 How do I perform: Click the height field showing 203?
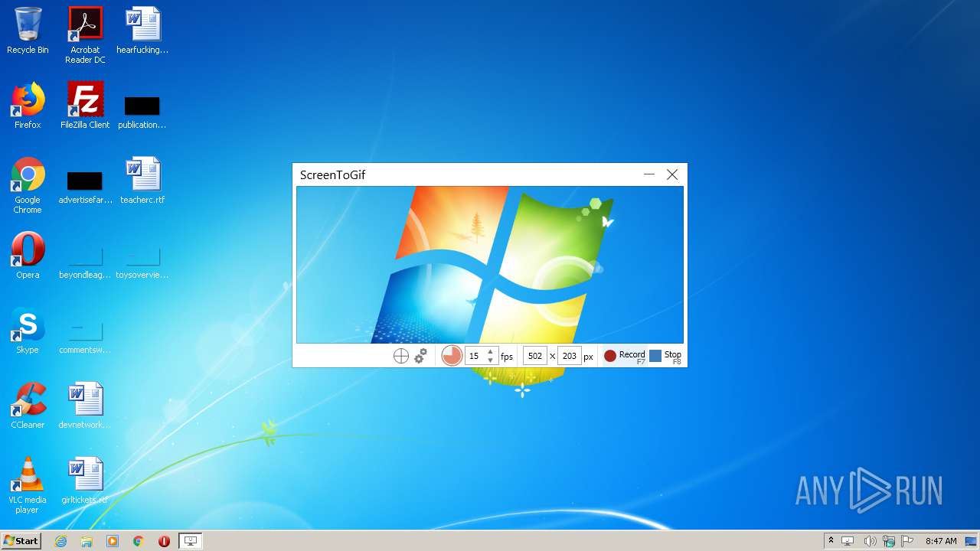(570, 356)
